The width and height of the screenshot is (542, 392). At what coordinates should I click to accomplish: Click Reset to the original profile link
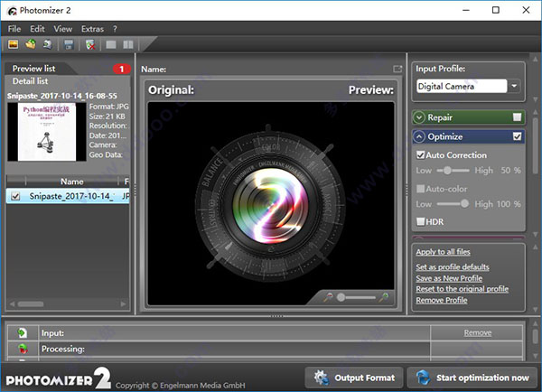coord(463,289)
